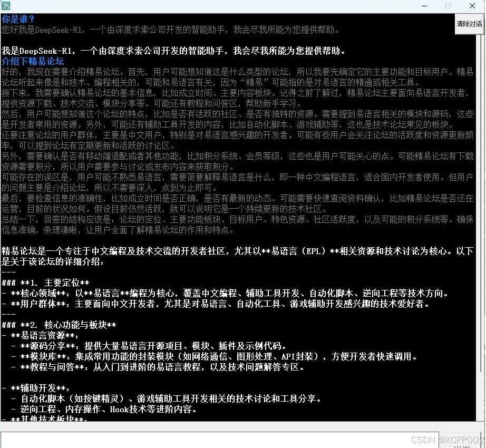Click the blue prompt 介绍下精易论坛
486x448 pixels.
33,61
